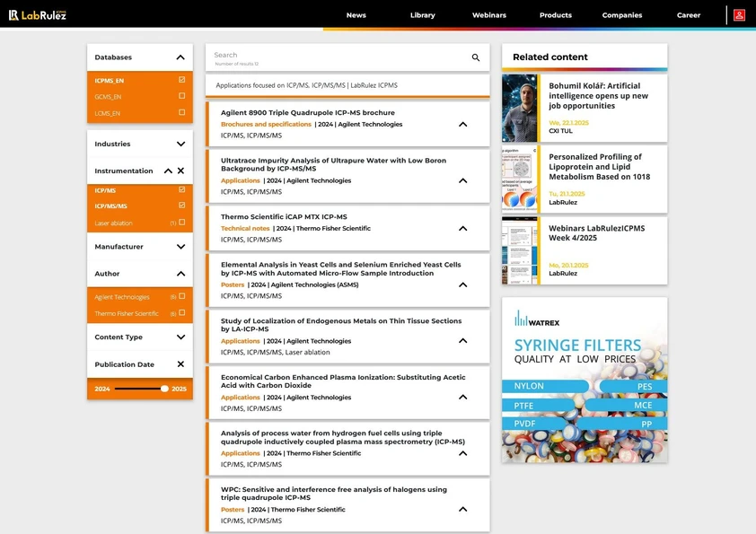
Task: Open Study of Localization of Endogenous Metals
Action: (x=341, y=325)
